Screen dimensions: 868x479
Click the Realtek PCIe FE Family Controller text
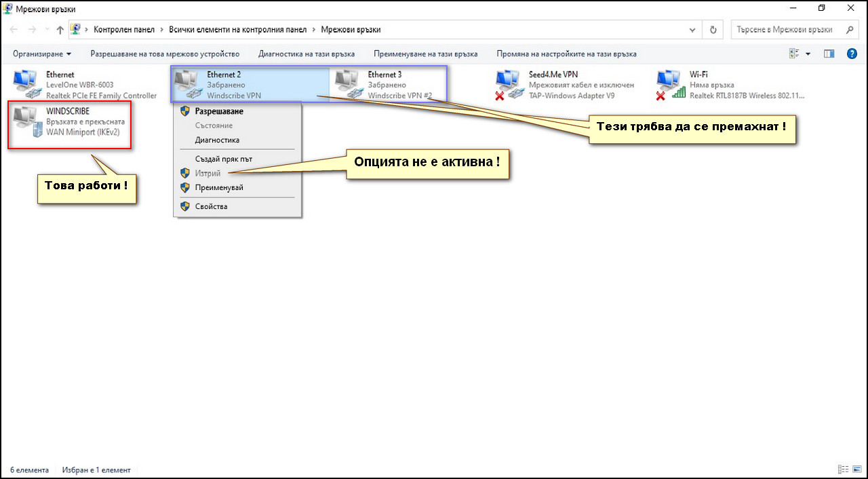[x=101, y=96]
